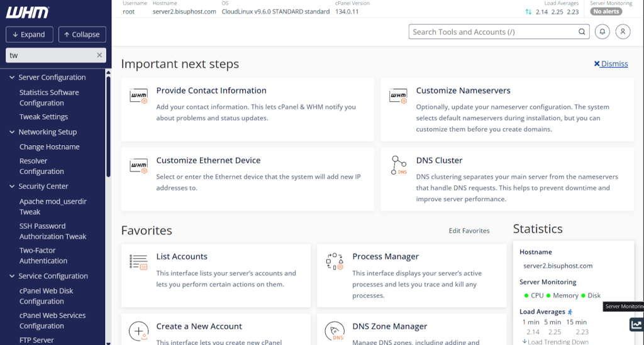644x345 pixels.
Task: Click the WHM logo
Action: click(28, 13)
